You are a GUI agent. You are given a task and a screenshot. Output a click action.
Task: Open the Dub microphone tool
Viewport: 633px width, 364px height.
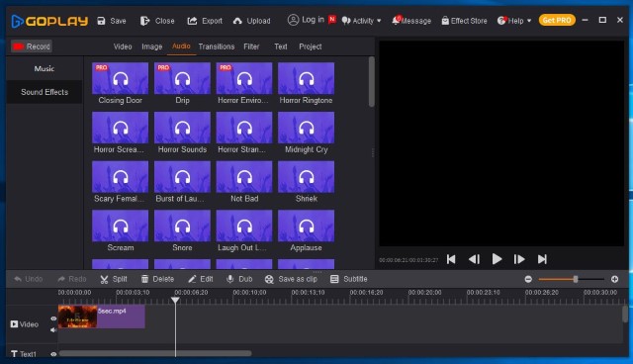click(x=239, y=279)
